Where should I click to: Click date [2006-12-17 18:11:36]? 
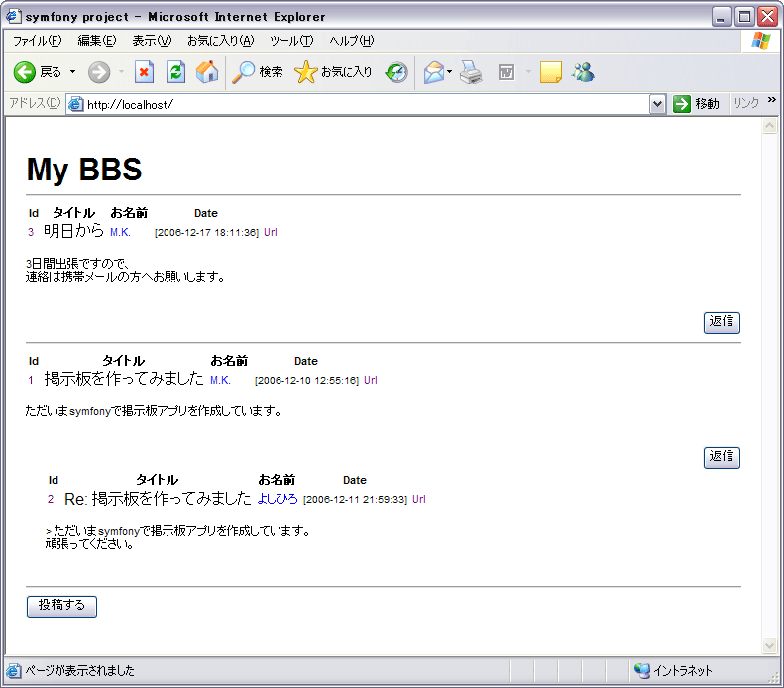[206, 233]
